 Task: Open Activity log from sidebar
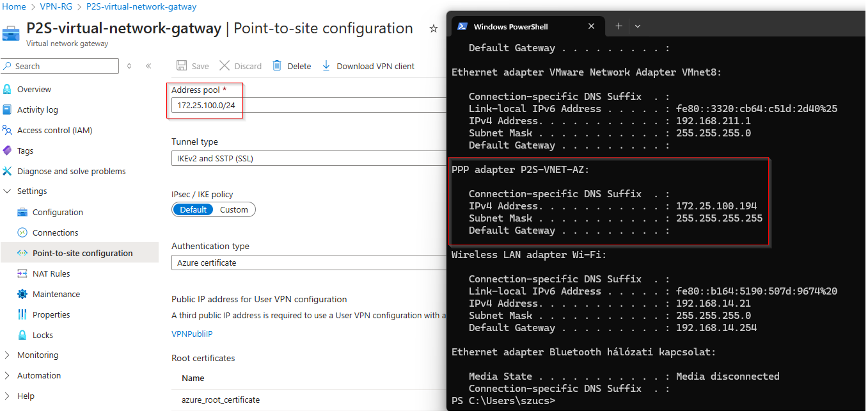click(x=37, y=109)
